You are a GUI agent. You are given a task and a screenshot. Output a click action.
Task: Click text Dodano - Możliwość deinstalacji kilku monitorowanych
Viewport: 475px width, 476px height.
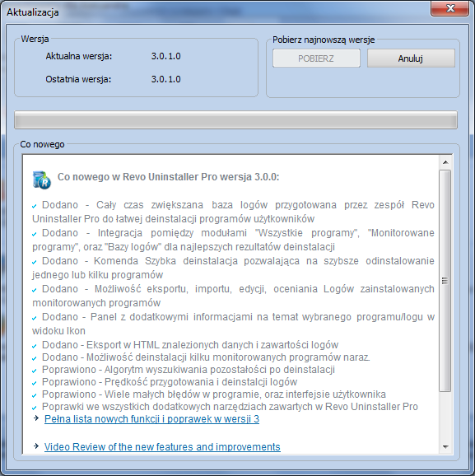point(206,357)
